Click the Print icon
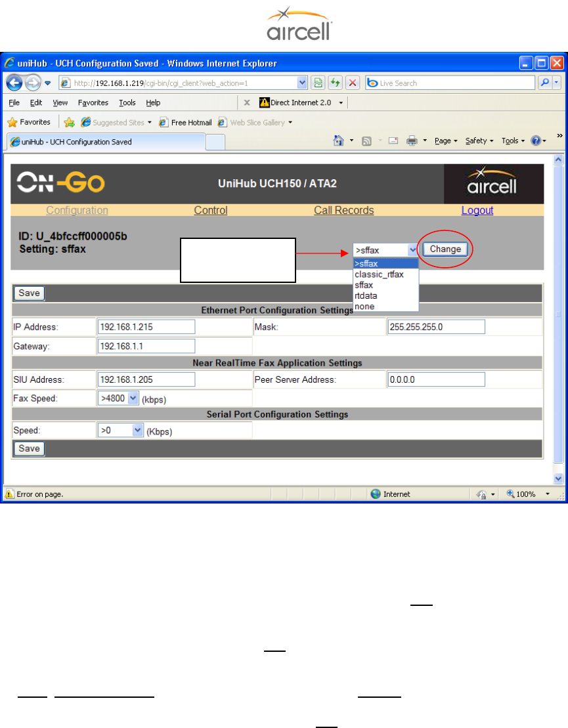This screenshot has width=568, height=728. point(412,140)
